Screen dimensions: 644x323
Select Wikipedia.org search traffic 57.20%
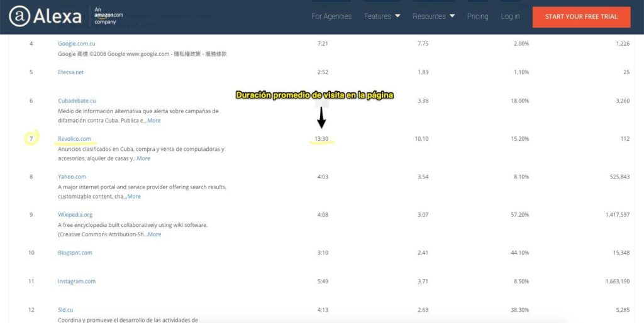coord(520,215)
